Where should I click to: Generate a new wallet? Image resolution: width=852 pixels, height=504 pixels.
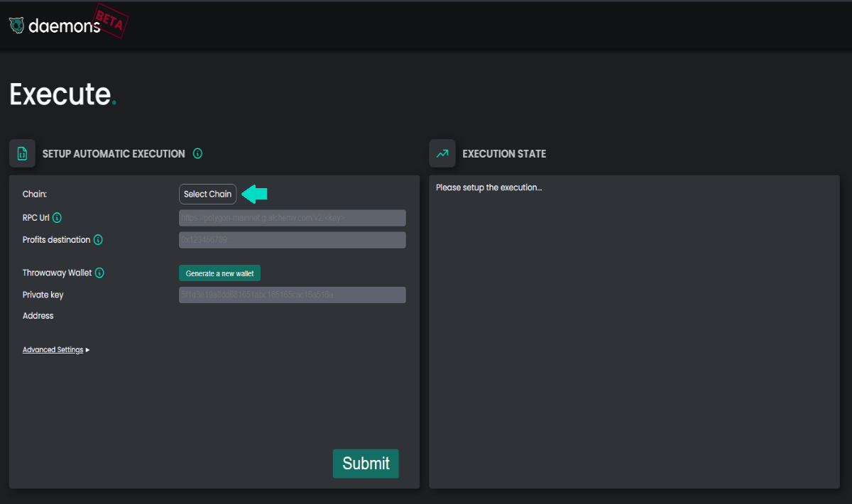[220, 273]
